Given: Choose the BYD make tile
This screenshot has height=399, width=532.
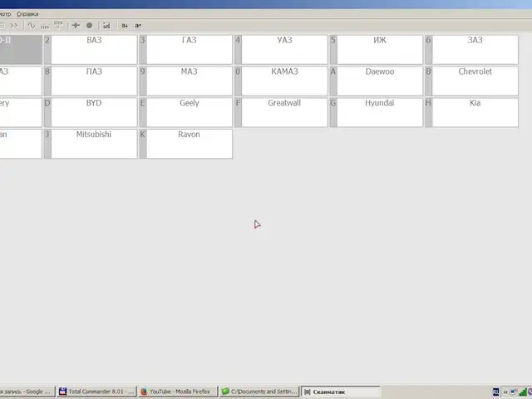Looking at the screenshot, I should pos(91,113).
